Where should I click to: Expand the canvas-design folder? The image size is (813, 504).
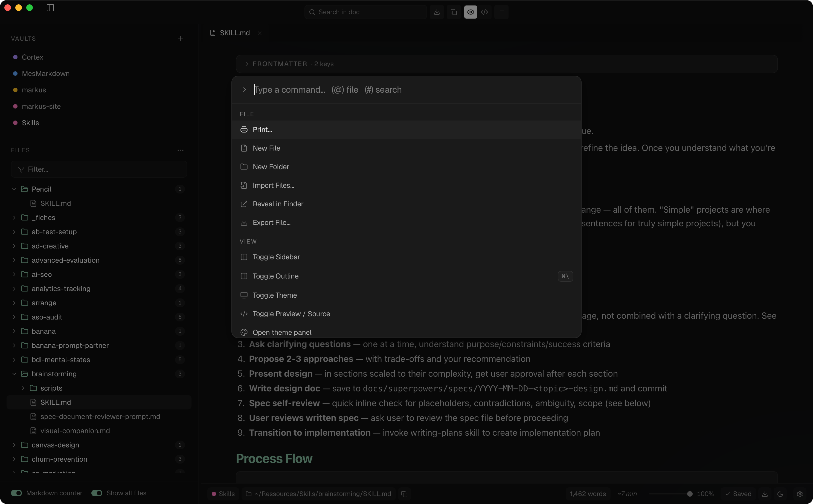[x=14, y=445]
